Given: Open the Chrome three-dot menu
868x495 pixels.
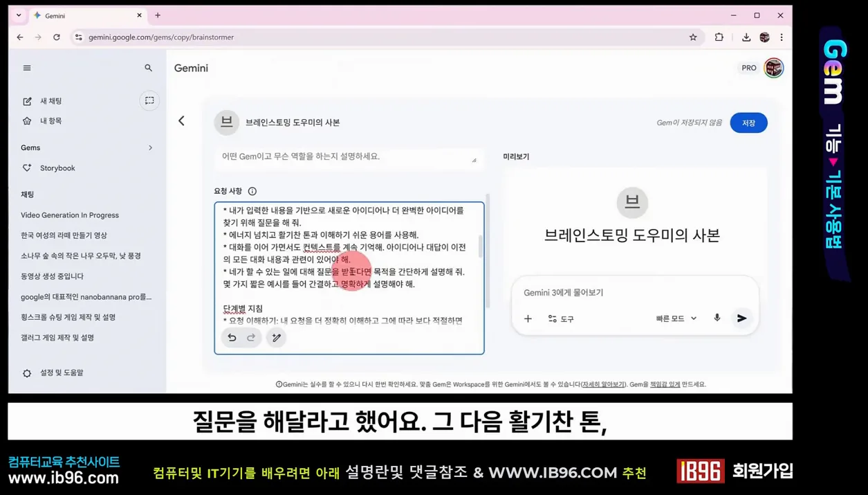Looking at the screenshot, I should 782,37.
